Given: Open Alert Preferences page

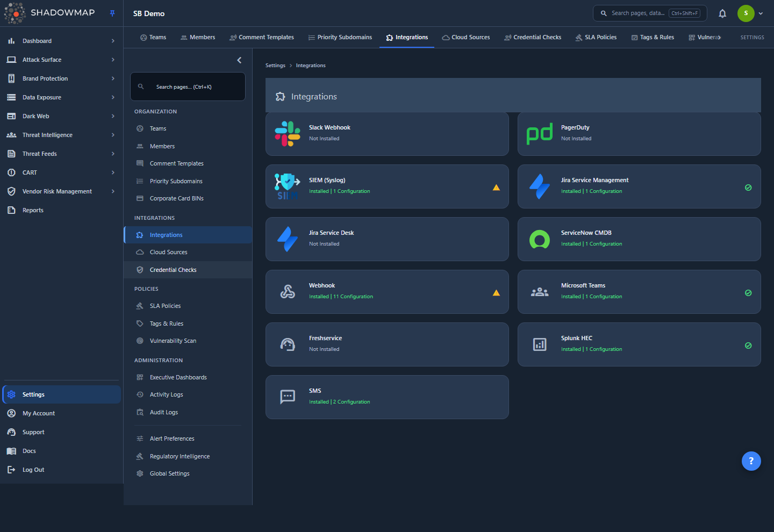Looking at the screenshot, I should click(x=188, y=438).
